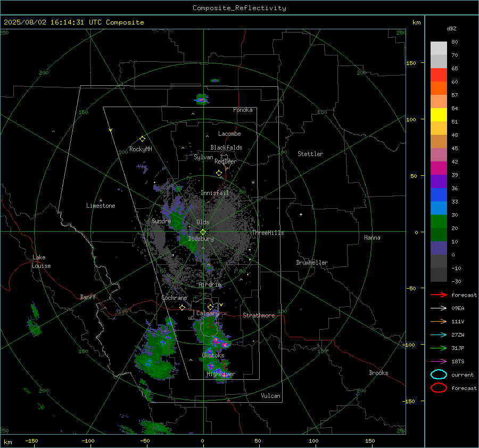The width and height of the screenshot is (479, 448).
Task: Click the red 'forecast' ellipse legend symbol
Action: pos(439,388)
